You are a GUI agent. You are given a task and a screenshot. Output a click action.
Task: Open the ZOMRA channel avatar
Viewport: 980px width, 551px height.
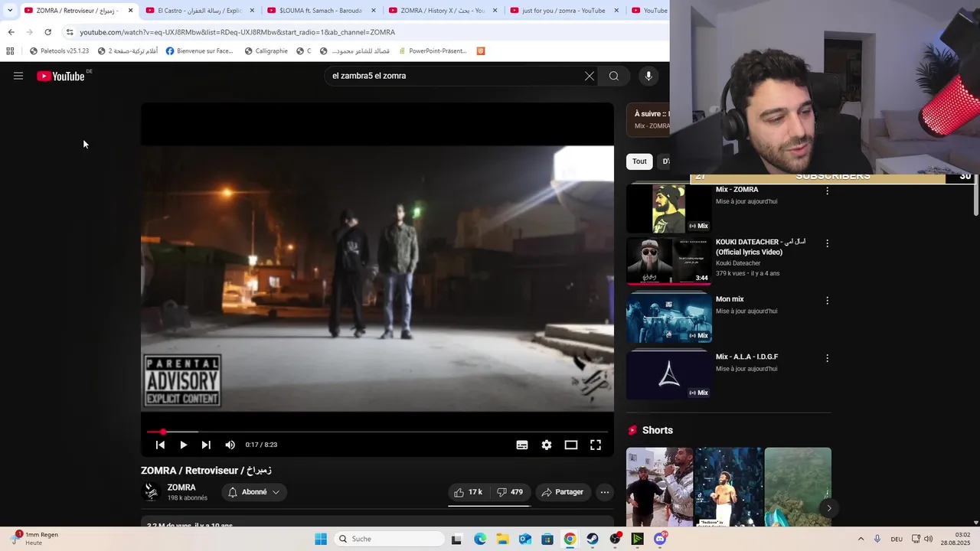152,492
